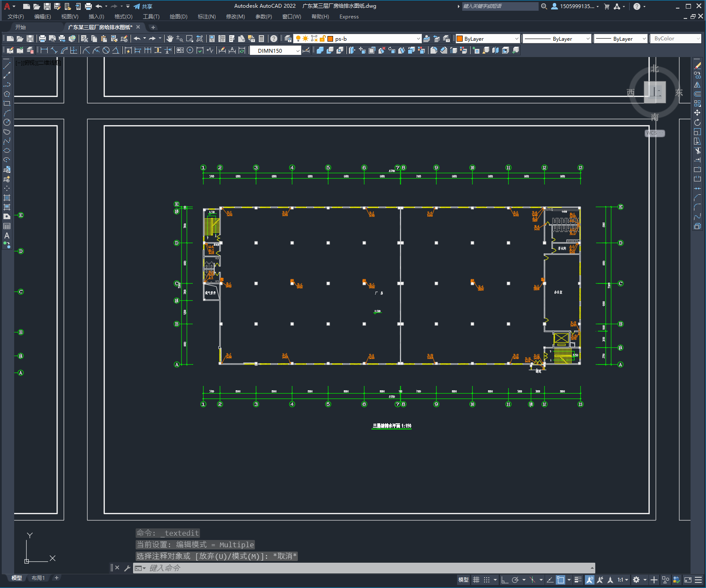
Task: Click the Pan hand tool icon
Action: 170,39
